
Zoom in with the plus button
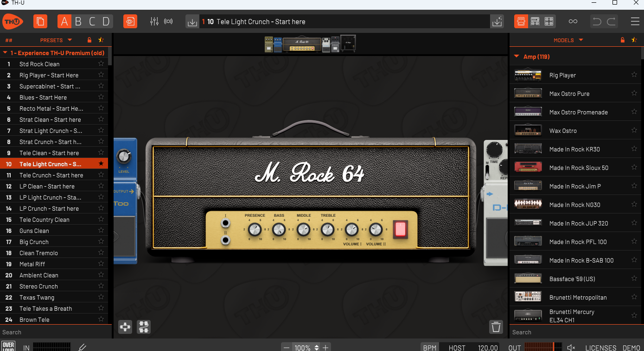326,347
